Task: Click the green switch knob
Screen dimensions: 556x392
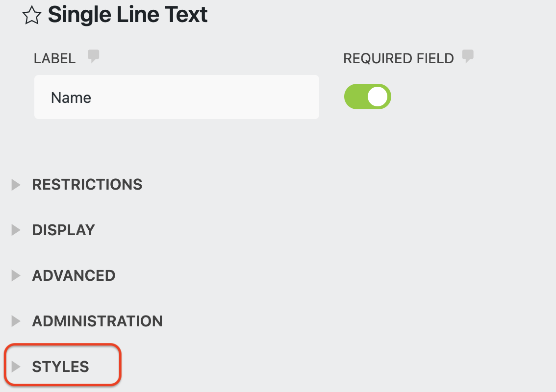Action: coord(378,97)
